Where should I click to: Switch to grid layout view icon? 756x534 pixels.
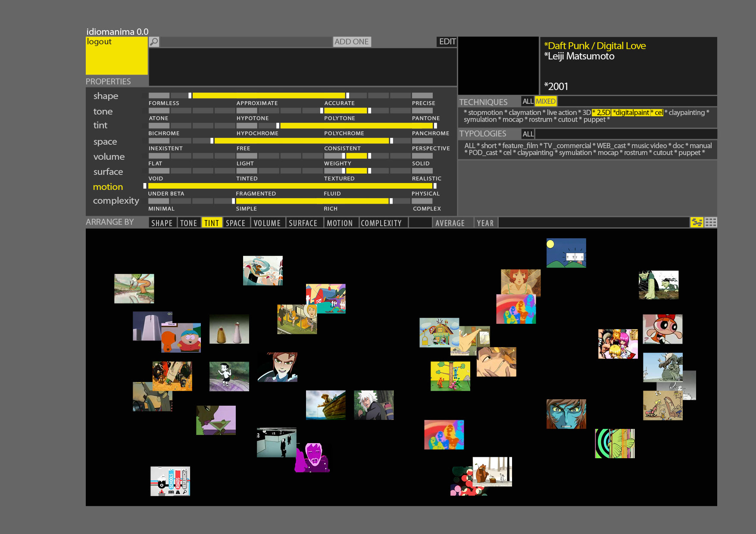711,222
